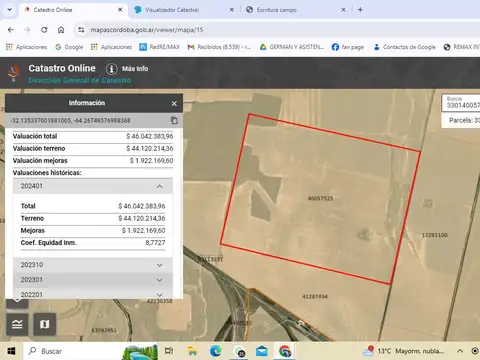Open the Mail app from taskbar
Image resolution: width=480 pixels, height=360 pixels.
click(x=262, y=351)
